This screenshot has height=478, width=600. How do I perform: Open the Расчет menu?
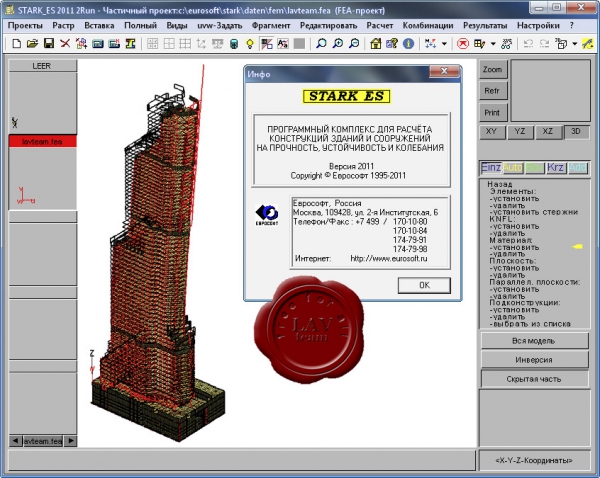[380, 26]
